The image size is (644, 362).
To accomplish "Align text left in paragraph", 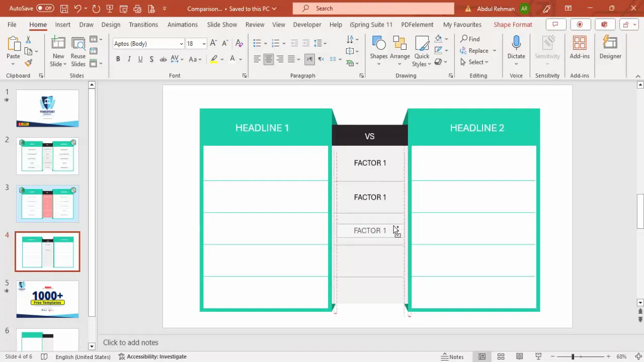I will tap(257, 59).
